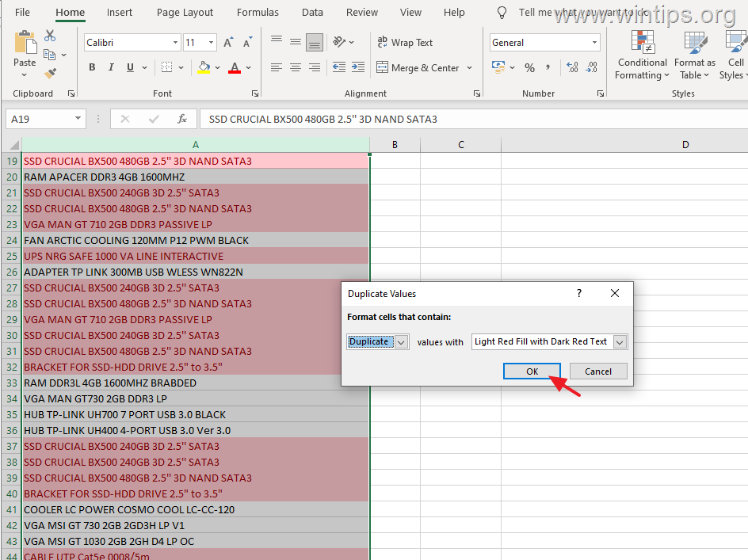Screen dimensions: 748x560
Task: Increase indent
Action: click(358, 67)
